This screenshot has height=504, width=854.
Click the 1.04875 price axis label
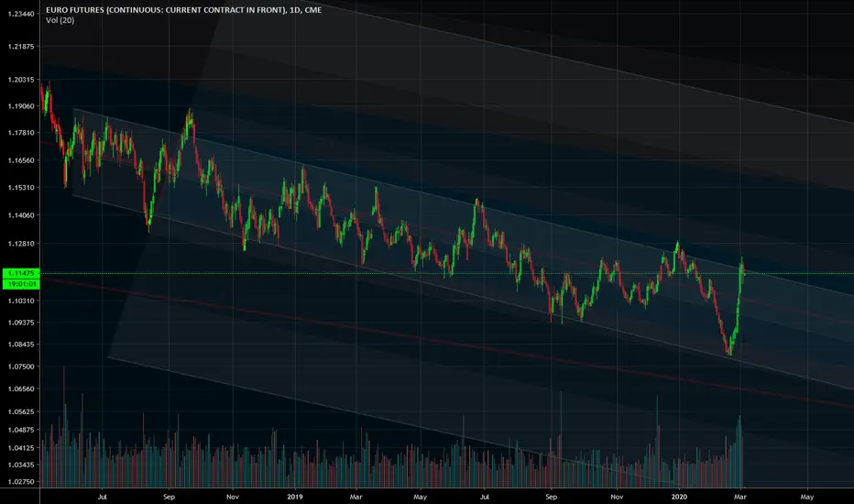pyautogui.click(x=21, y=430)
